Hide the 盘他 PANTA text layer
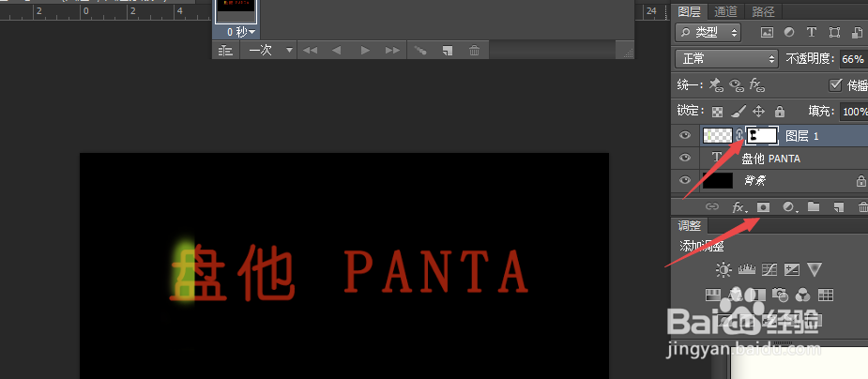The height and width of the screenshot is (379, 868). [685, 158]
